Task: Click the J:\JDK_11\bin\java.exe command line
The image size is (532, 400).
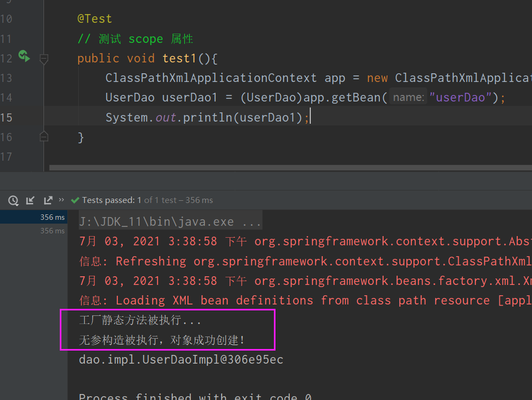Action: [170, 221]
